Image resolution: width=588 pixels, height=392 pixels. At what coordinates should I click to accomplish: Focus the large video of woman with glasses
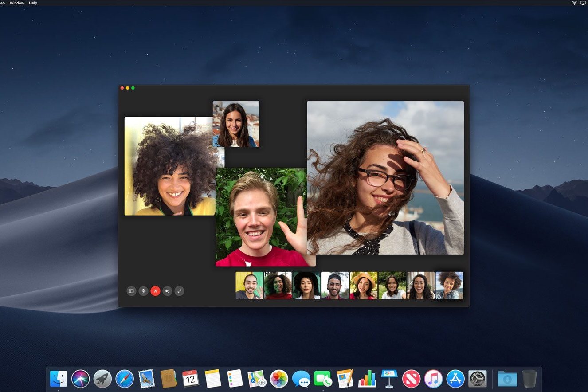click(x=385, y=177)
